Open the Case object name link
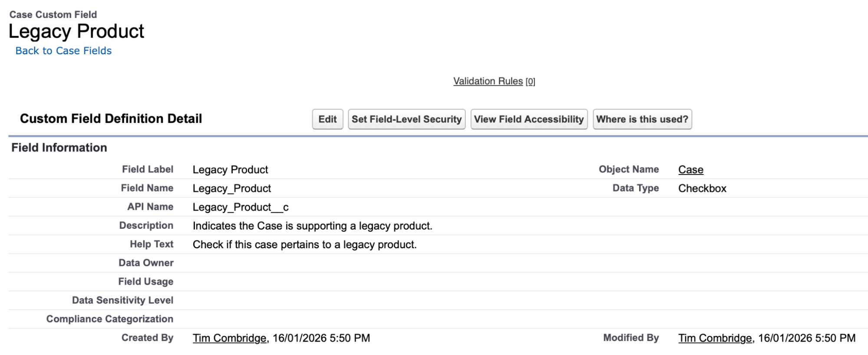Viewport: 868px width, 355px height. tap(690, 170)
